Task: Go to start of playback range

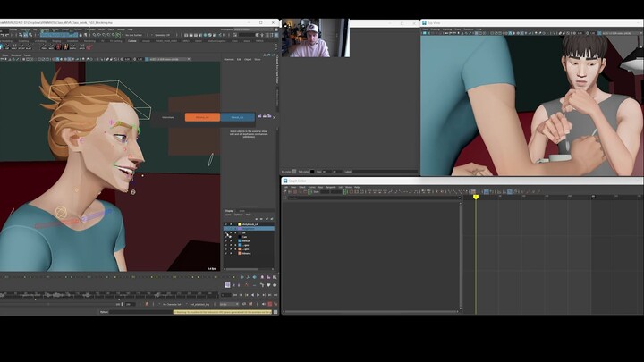Action: (x=235, y=295)
